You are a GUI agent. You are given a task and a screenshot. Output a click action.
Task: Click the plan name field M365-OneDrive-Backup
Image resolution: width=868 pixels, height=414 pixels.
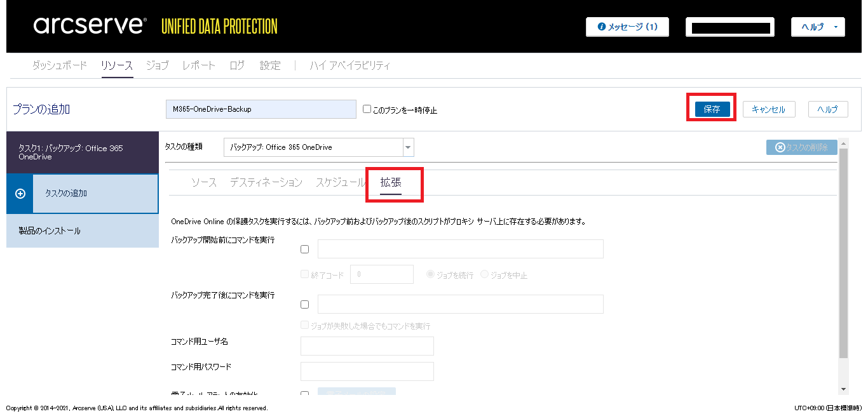click(261, 109)
